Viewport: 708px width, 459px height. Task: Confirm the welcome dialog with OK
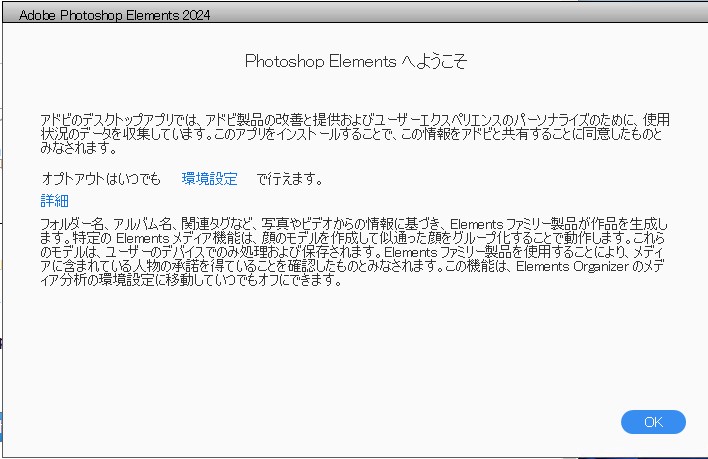[x=653, y=422]
